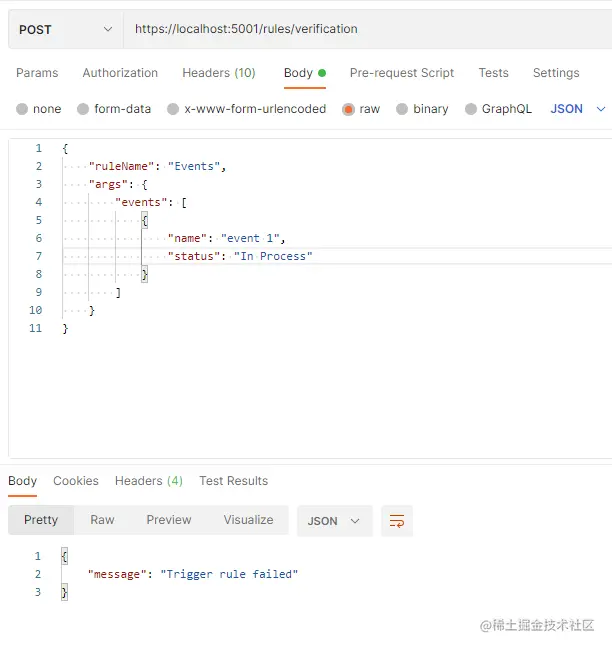Open the response Cookies tab
The height and width of the screenshot is (650, 612).
76,481
